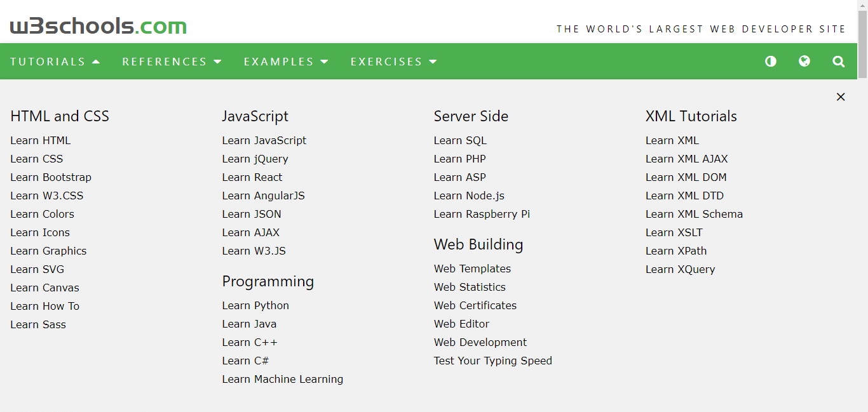Toggle the dark/contrast theme icon
Image resolution: width=868 pixels, height=412 pixels.
click(x=771, y=62)
